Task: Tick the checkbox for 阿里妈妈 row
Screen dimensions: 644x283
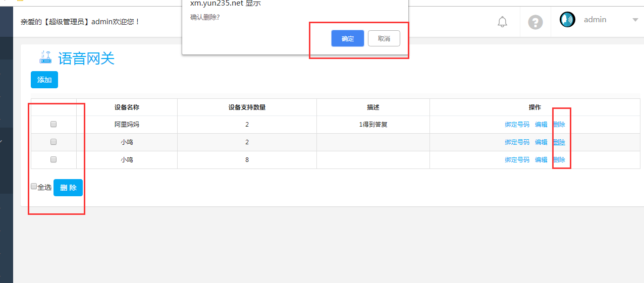Action: pos(53,124)
